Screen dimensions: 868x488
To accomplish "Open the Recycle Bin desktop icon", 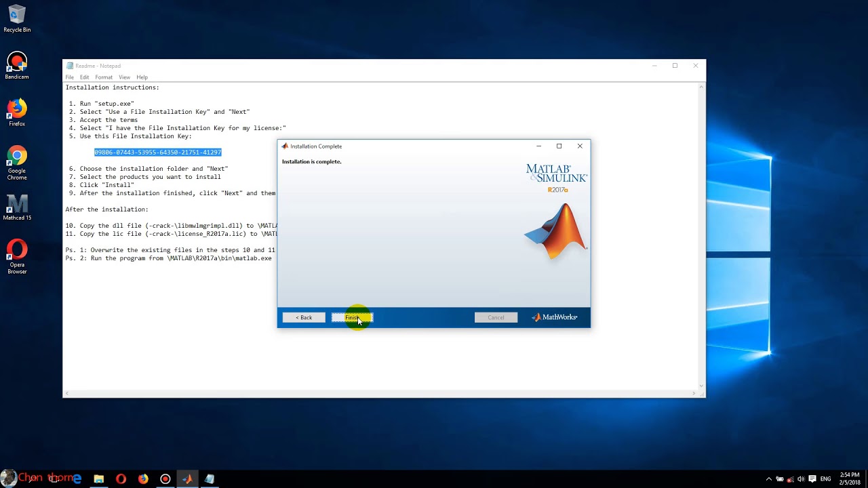I will tap(17, 19).
